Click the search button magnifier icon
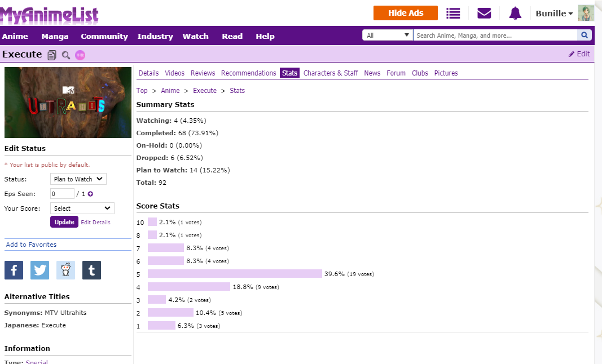 [x=585, y=35]
